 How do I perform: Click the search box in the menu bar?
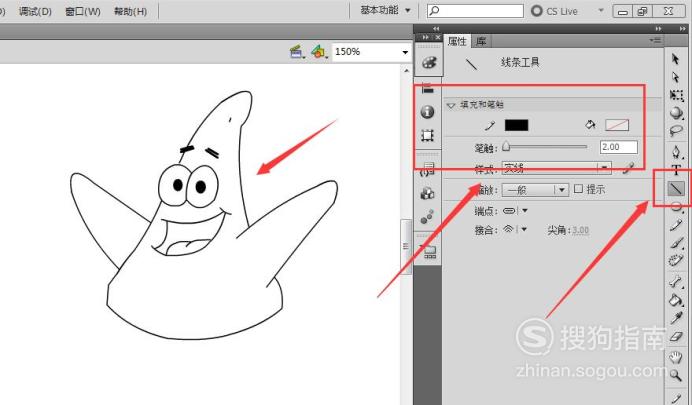coord(475,11)
